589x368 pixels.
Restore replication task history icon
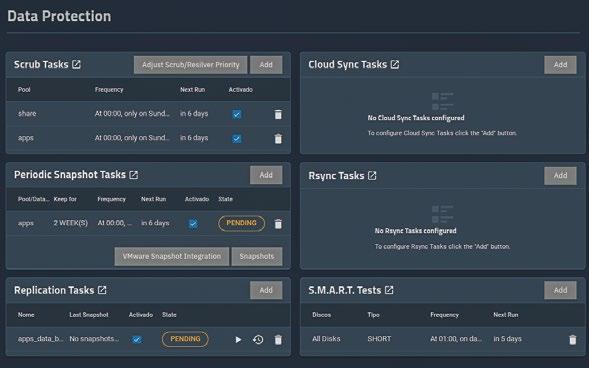[258, 340]
